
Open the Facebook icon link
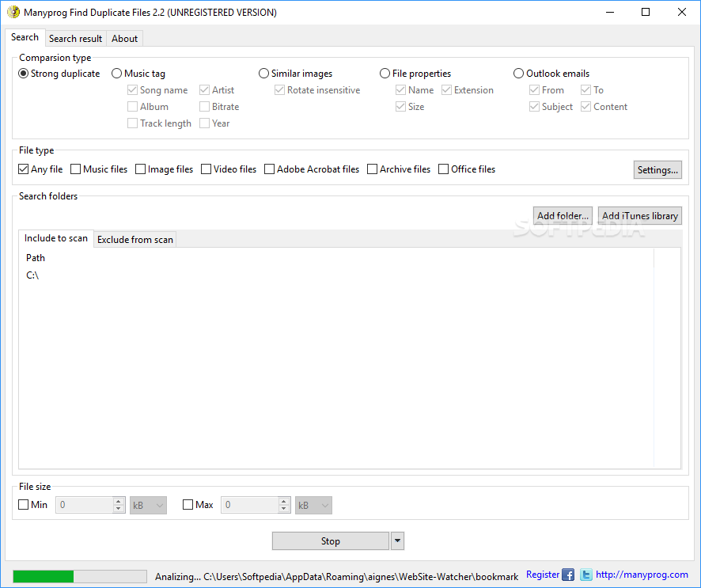pyautogui.click(x=568, y=575)
